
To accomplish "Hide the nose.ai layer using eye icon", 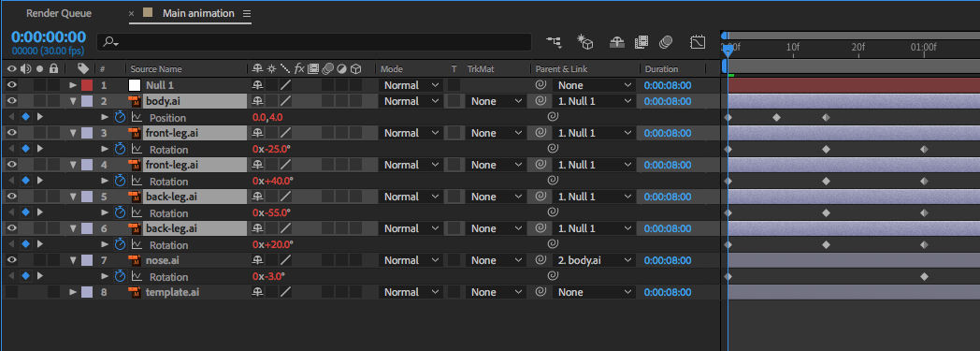I will pyautogui.click(x=11, y=260).
